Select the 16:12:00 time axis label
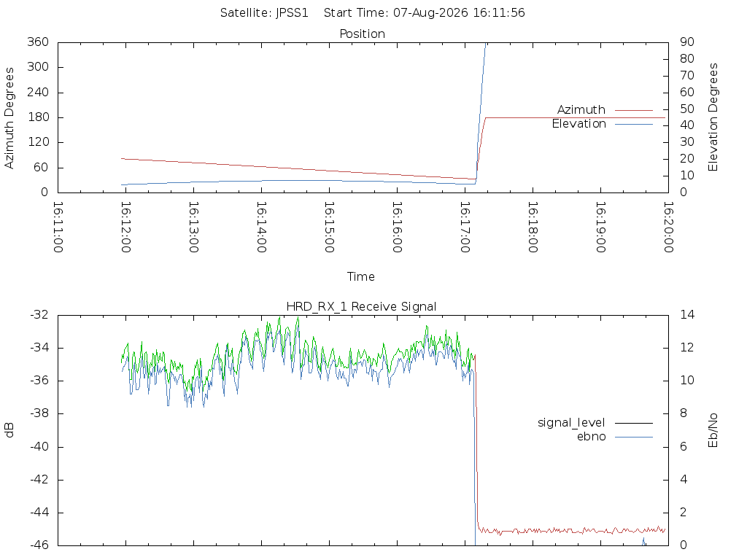Image resolution: width=747 pixels, height=560 pixels. [x=125, y=227]
